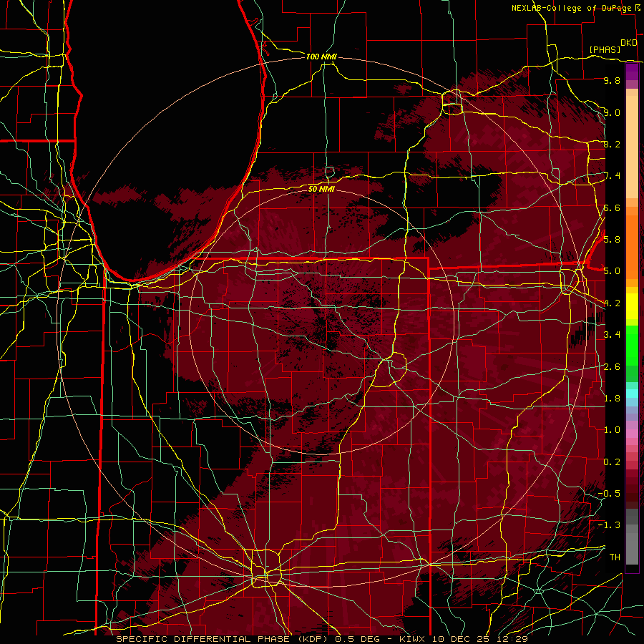Screen dimensions: 644x644
Task: Click the 8.2 scale value
Action: [612, 144]
